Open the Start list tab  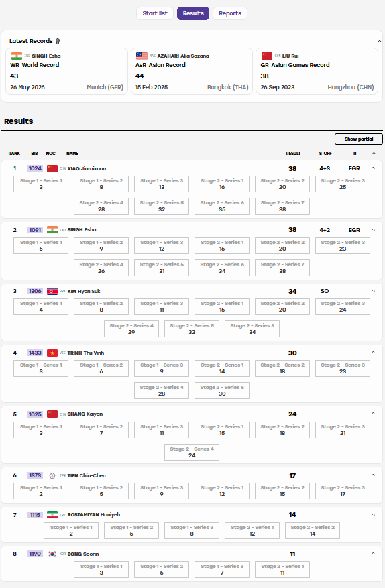[x=154, y=13]
